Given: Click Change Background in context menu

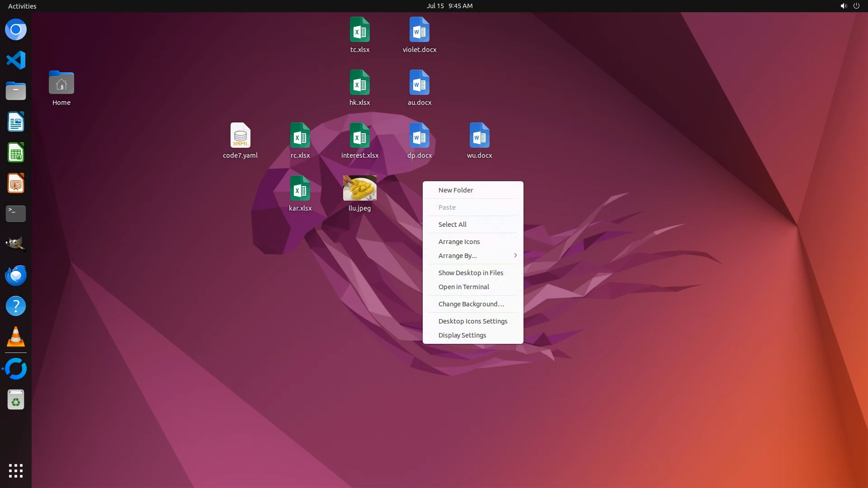Looking at the screenshot, I should pyautogui.click(x=471, y=304).
